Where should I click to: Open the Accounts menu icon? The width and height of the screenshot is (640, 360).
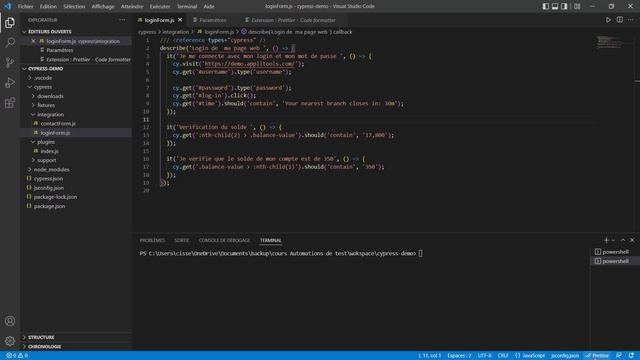(x=10, y=321)
